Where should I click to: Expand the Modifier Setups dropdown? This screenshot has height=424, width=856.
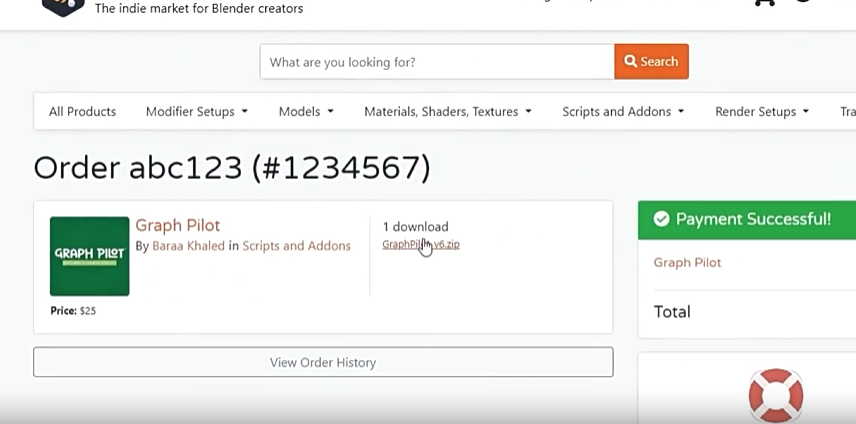(x=196, y=111)
